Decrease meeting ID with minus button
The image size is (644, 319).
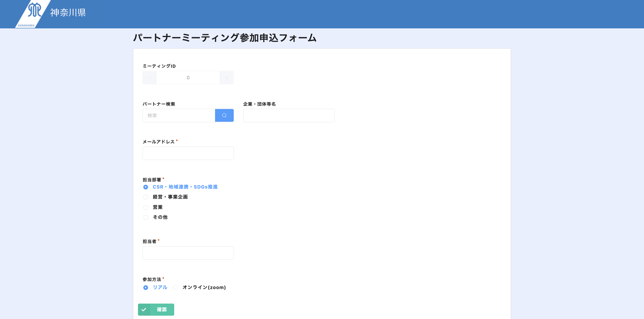pyautogui.click(x=149, y=78)
